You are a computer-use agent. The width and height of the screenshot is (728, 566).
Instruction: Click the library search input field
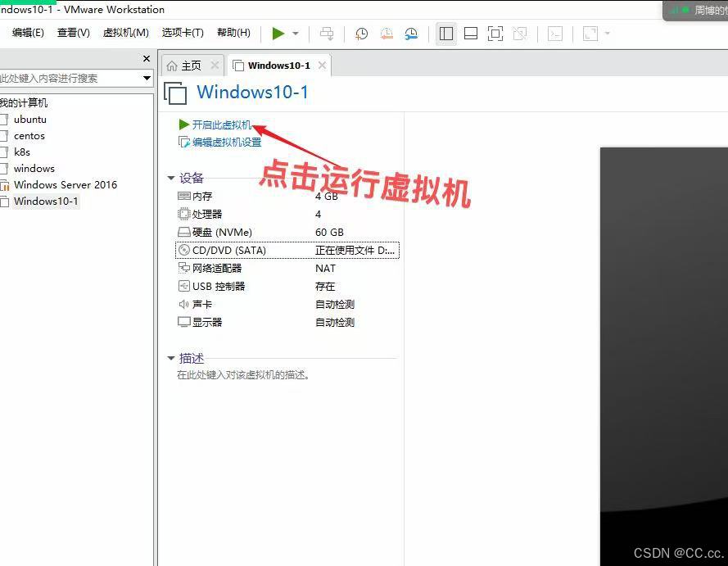70,78
